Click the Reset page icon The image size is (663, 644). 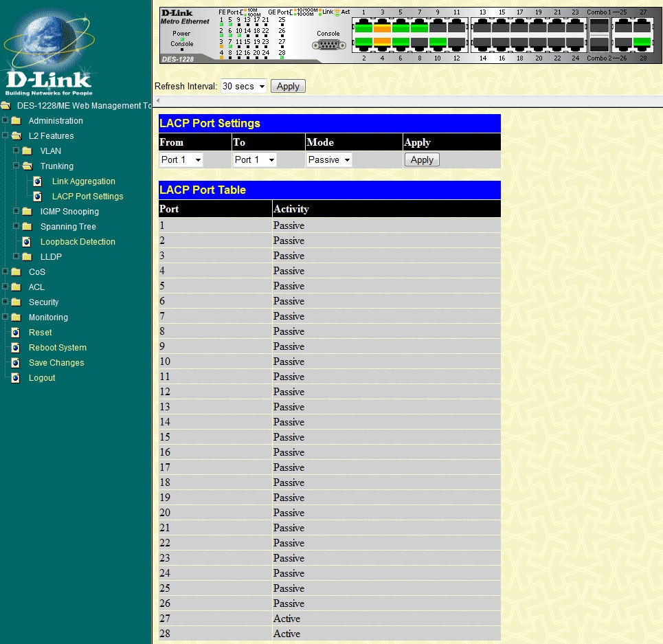[x=16, y=333]
